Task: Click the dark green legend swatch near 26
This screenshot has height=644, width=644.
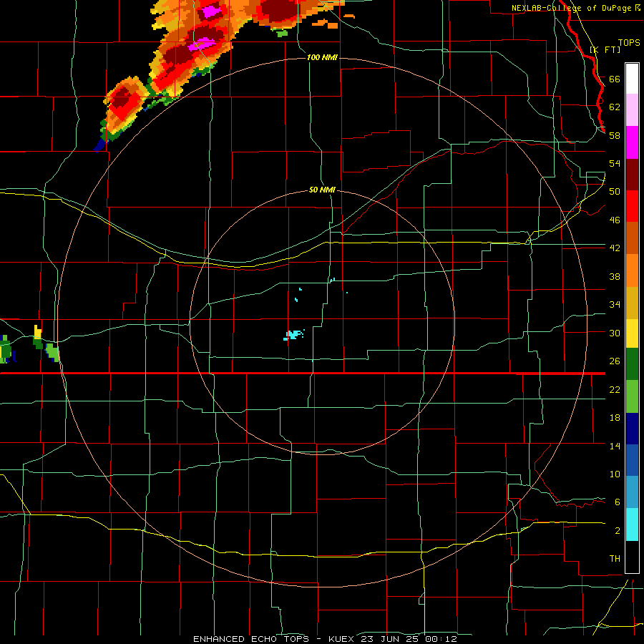Action: pos(632,364)
